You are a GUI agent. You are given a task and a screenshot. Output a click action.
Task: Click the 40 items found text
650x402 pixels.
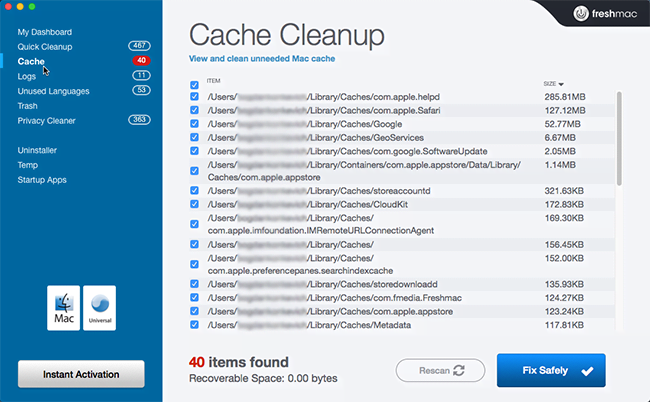coord(239,362)
